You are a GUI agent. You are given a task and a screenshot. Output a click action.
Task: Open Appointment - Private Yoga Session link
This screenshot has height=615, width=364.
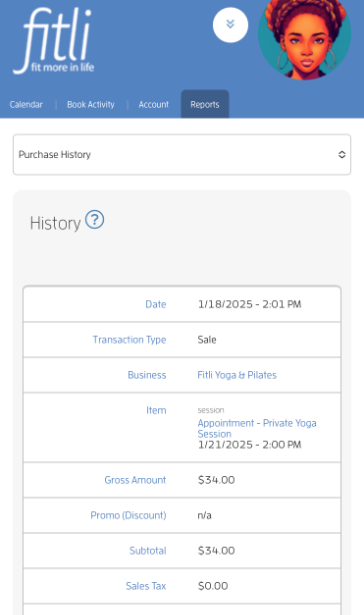coord(257,428)
